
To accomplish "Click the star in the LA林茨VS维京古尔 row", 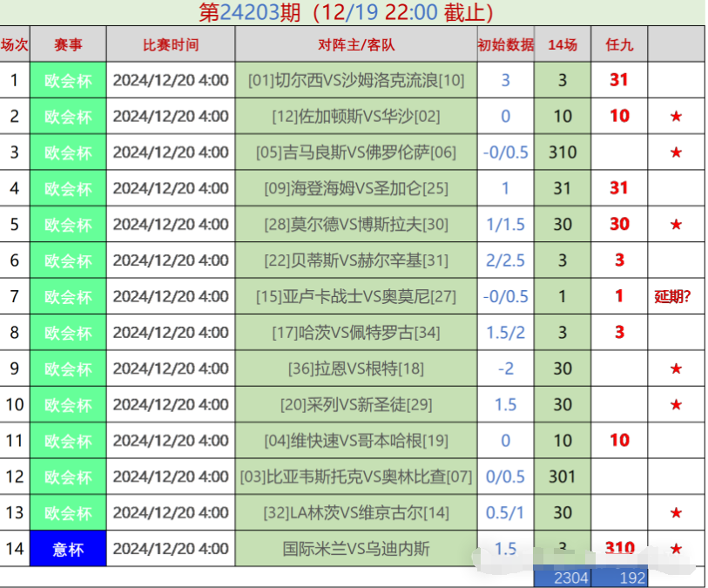I will 676,513.
